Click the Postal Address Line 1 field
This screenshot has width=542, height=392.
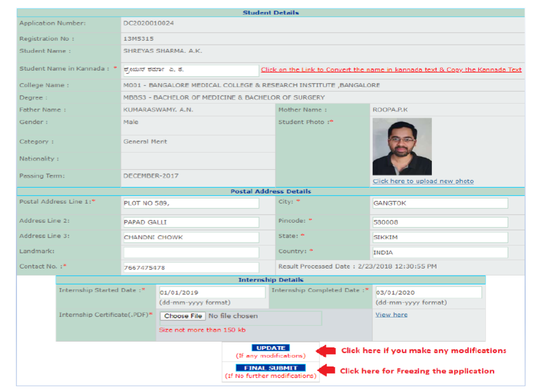191,203
